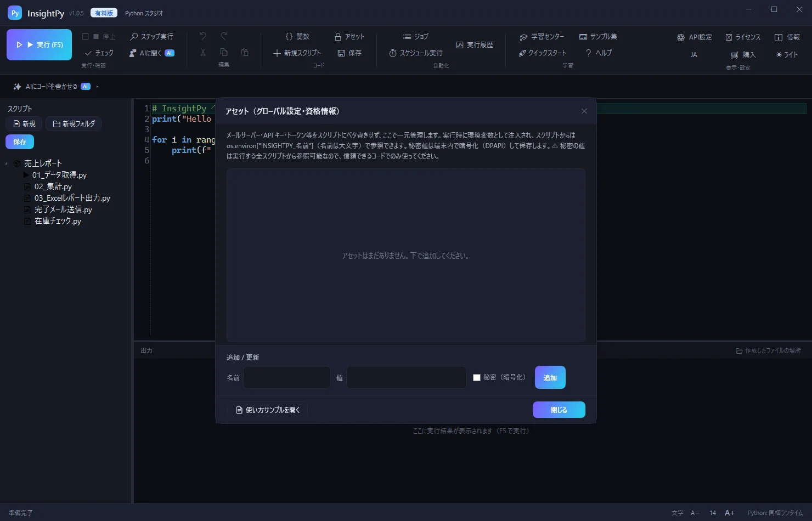
Task: Open 作成したファイルの場所 folder
Action: tap(768, 350)
